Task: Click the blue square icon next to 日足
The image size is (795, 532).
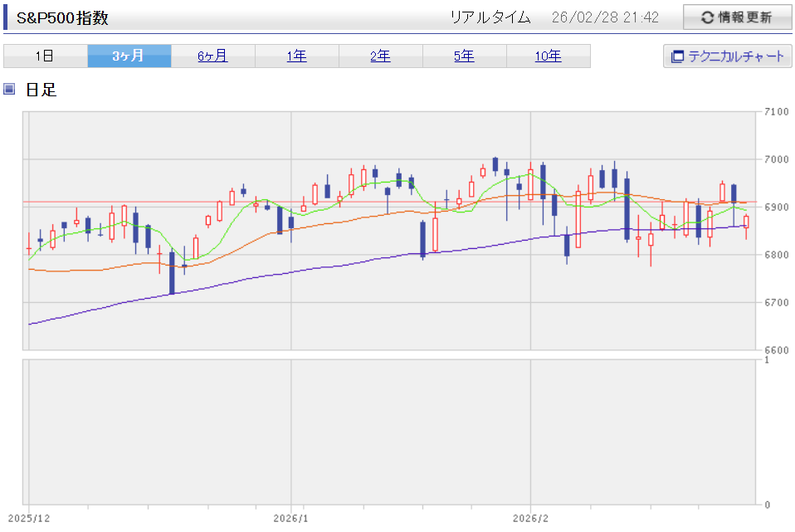Action: (10, 89)
